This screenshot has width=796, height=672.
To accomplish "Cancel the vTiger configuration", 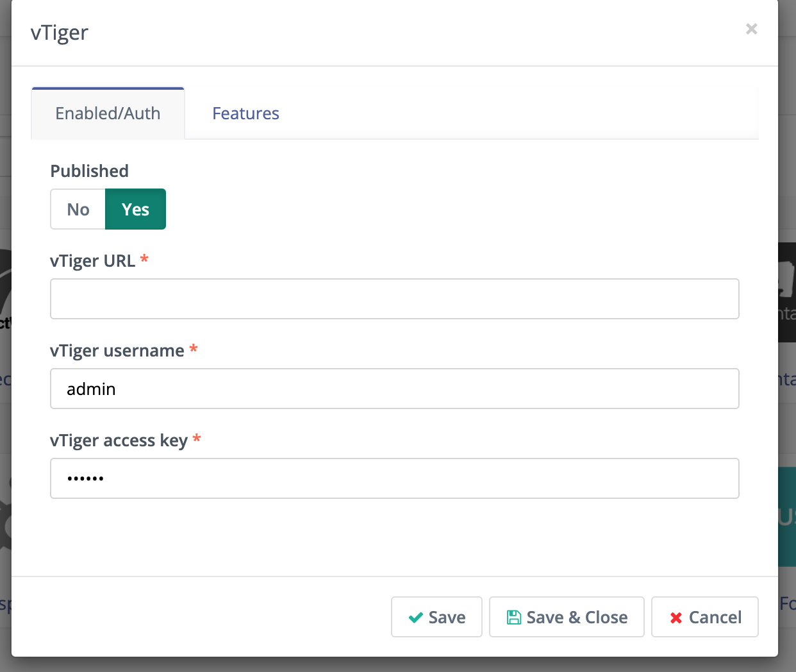I will tap(704, 617).
